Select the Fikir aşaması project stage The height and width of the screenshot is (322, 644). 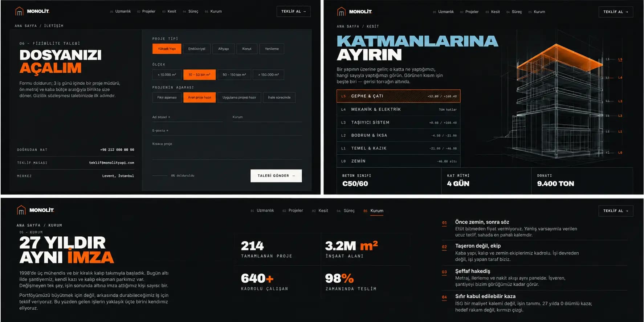pyautogui.click(x=167, y=97)
